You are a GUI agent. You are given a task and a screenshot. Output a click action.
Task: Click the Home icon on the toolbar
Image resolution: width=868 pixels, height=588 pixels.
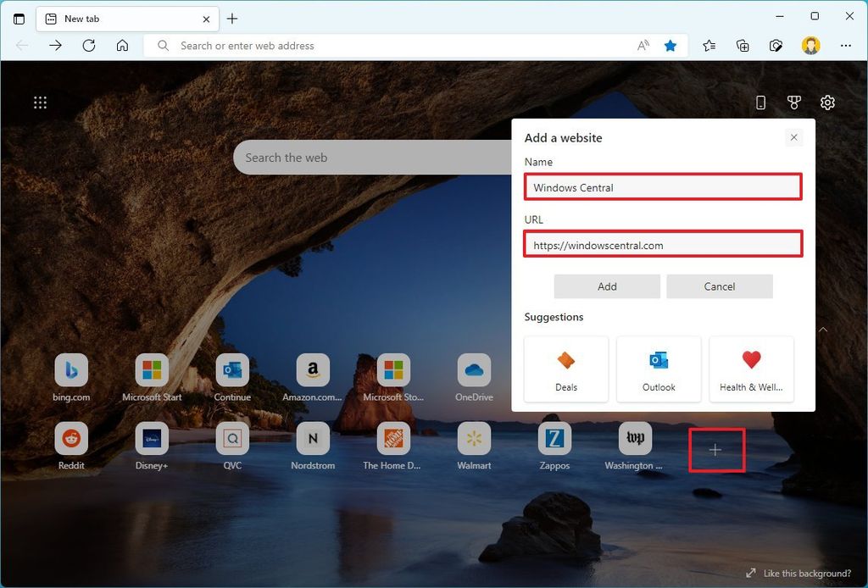tap(122, 46)
